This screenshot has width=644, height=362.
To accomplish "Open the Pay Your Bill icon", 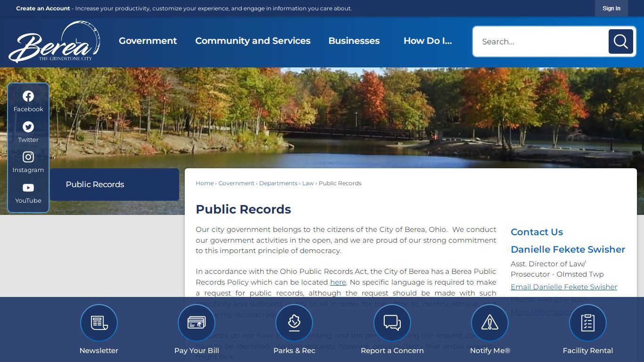I will tap(197, 323).
